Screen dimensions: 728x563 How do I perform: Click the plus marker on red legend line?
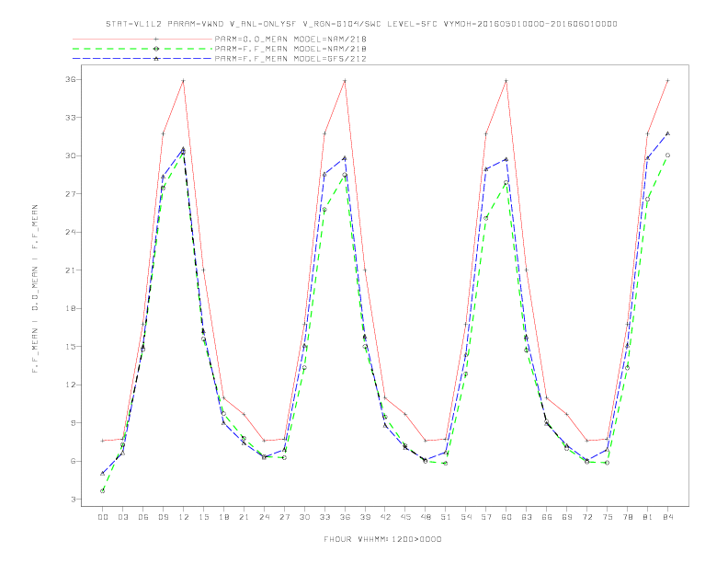(156, 40)
